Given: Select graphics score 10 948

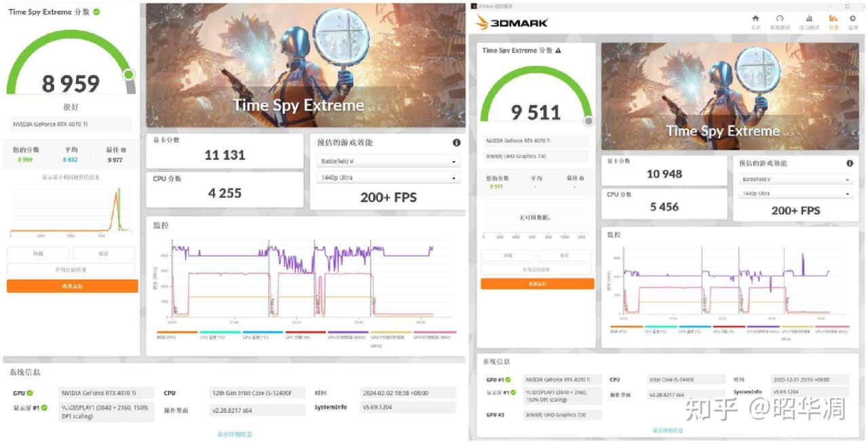Looking at the screenshot, I should [665, 174].
